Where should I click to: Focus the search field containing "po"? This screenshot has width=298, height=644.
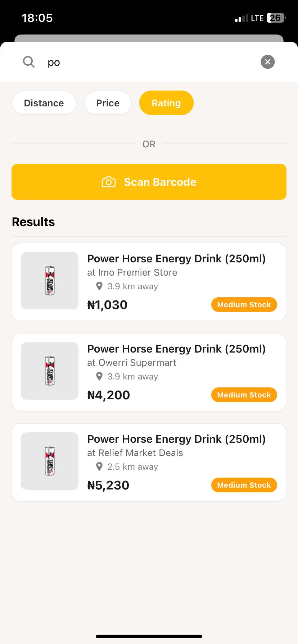pos(151,62)
